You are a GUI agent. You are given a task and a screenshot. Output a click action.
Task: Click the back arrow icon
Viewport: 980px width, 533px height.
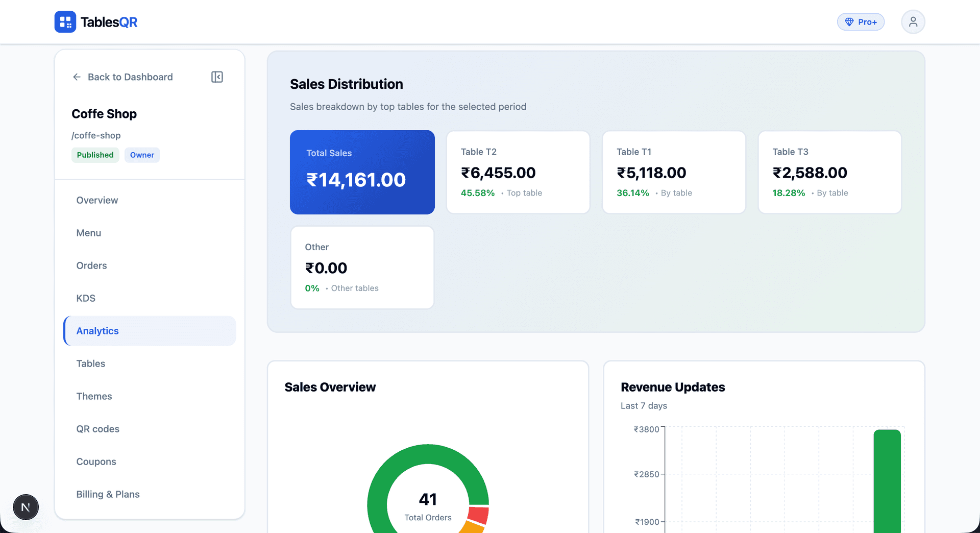(x=77, y=77)
